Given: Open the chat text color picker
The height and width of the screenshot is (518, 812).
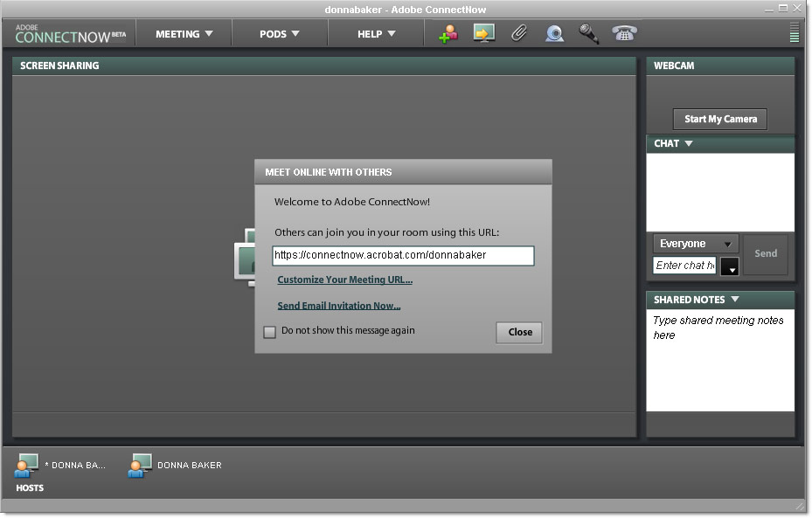Looking at the screenshot, I should [730, 266].
